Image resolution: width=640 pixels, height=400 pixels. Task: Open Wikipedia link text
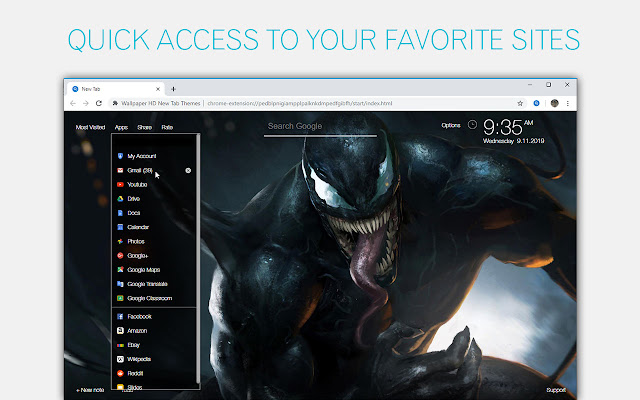pyautogui.click(x=139, y=359)
